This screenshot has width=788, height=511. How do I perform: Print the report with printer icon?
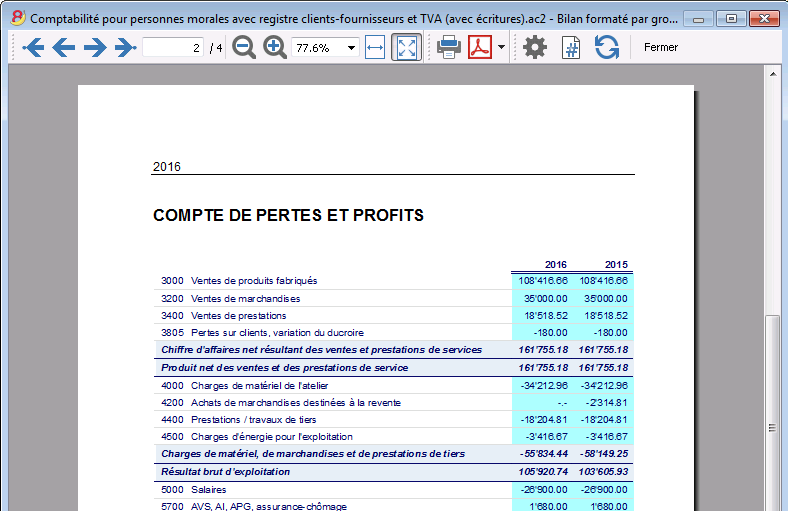(449, 48)
